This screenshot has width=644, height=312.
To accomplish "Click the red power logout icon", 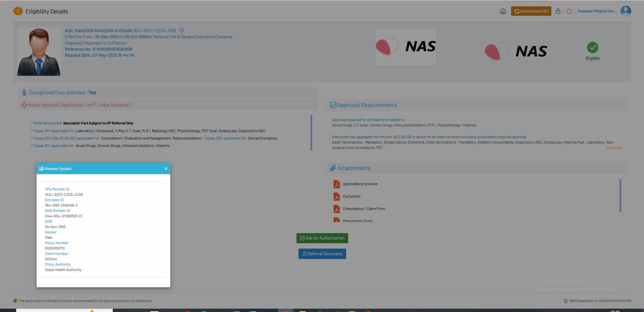I will [x=569, y=11].
